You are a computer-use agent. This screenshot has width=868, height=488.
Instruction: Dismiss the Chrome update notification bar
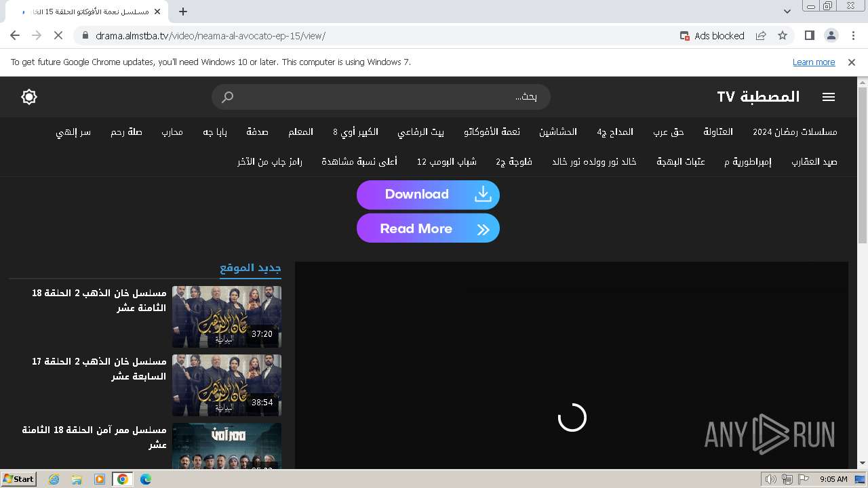click(x=852, y=62)
